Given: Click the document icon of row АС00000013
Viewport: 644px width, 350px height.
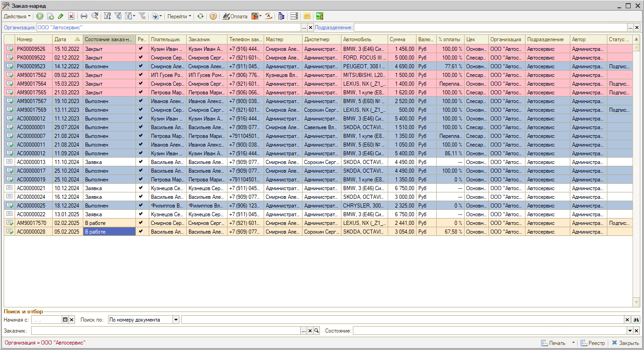Looking at the screenshot, I should tap(10, 162).
